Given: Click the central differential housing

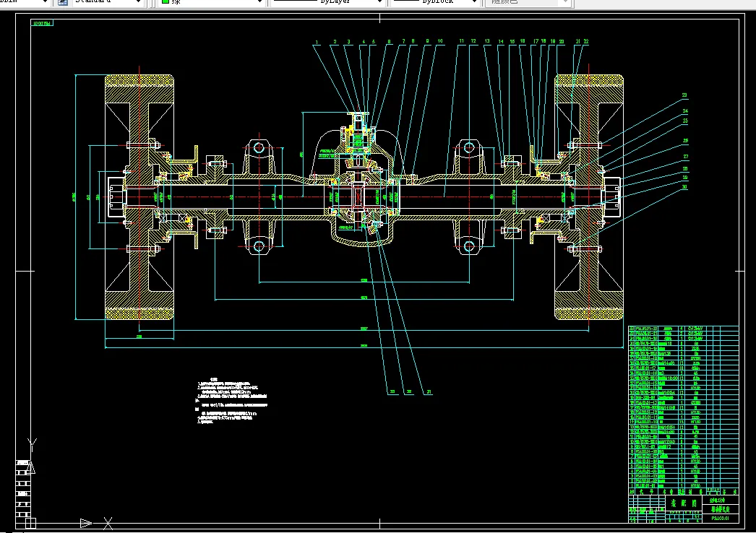Looking at the screenshot, I should (359, 194).
